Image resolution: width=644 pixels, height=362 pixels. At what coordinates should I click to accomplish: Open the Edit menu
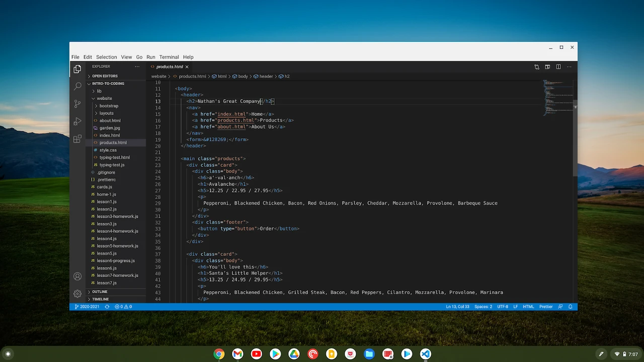[88, 57]
